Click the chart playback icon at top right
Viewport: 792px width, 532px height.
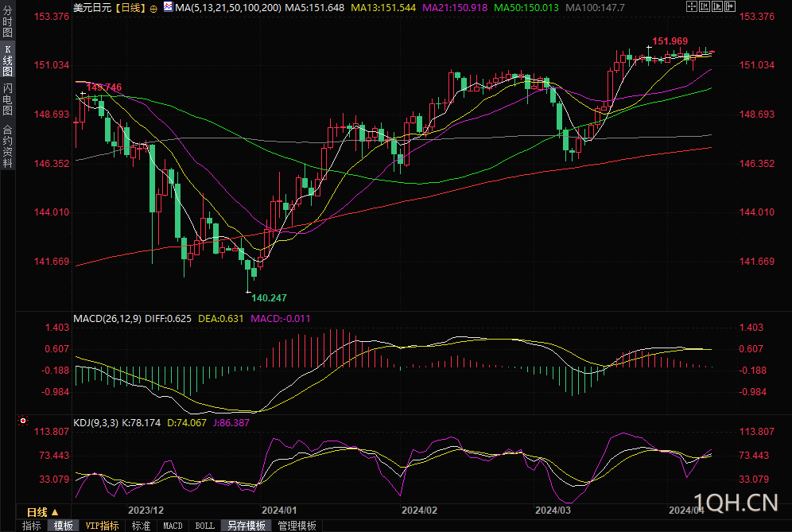[717, 6]
